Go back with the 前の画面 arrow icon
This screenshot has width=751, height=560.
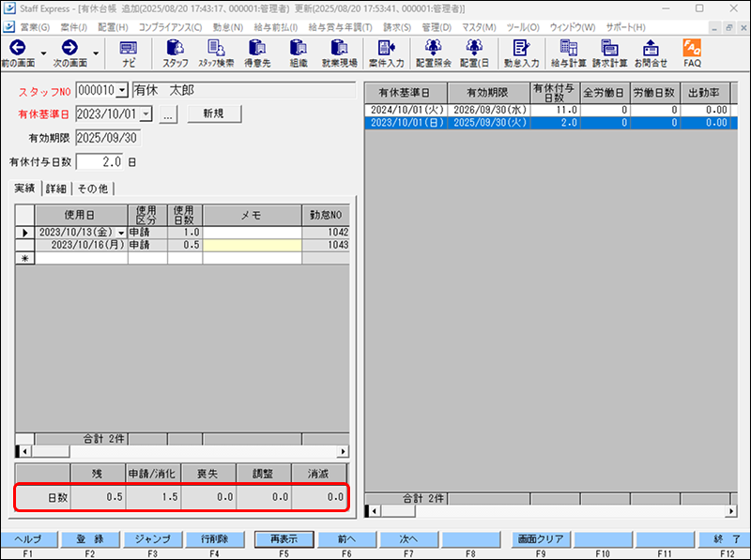click(x=18, y=53)
